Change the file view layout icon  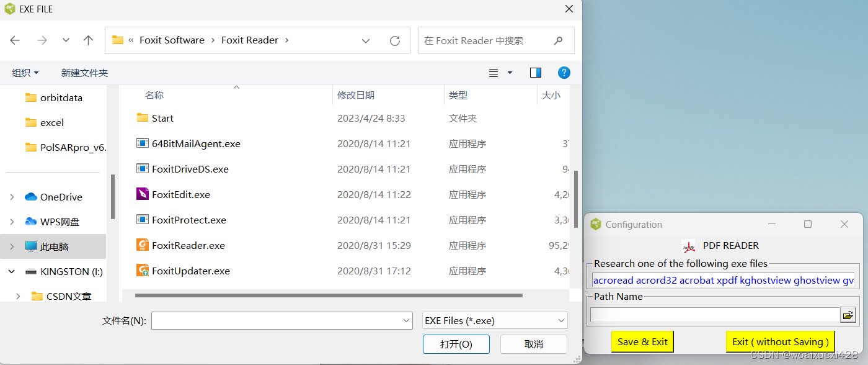pyautogui.click(x=494, y=73)
